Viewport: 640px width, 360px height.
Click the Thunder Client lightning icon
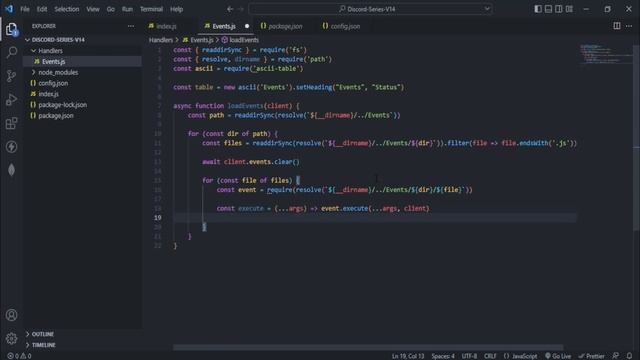[x=11, y=147]
